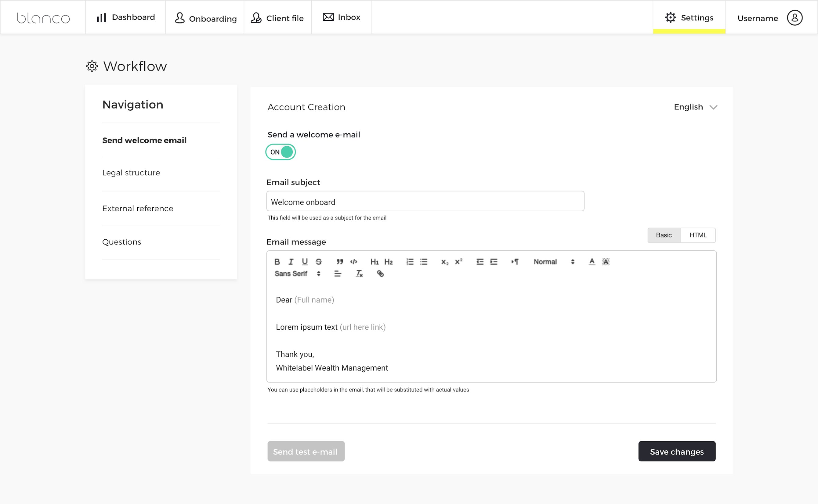Select the Basic editor mode
818x504 pixels.
tap(664, 235)
